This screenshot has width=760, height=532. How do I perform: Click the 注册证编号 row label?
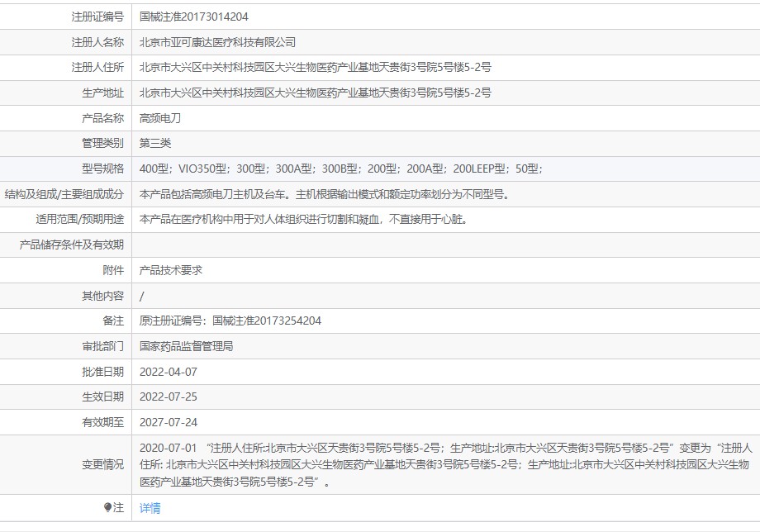pyautogui.click(x=98, y=17)
